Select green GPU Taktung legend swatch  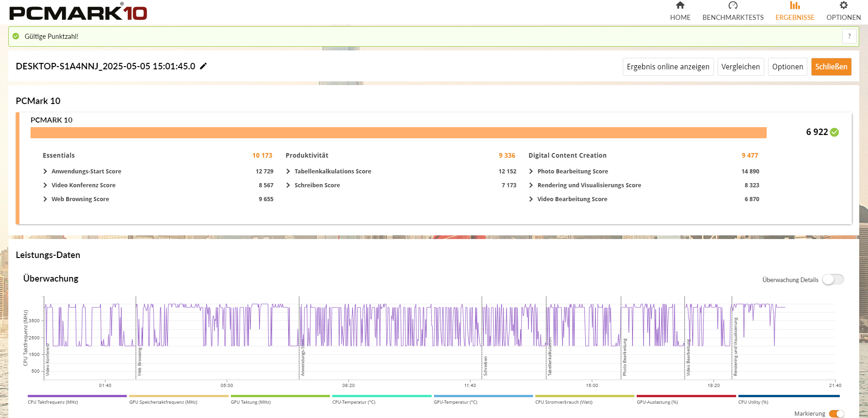pos(280,396)
